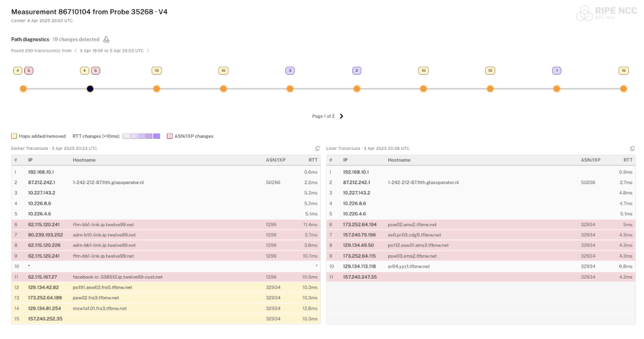
Task: Click the last orange timeline point
Action: tap(623, 88)
